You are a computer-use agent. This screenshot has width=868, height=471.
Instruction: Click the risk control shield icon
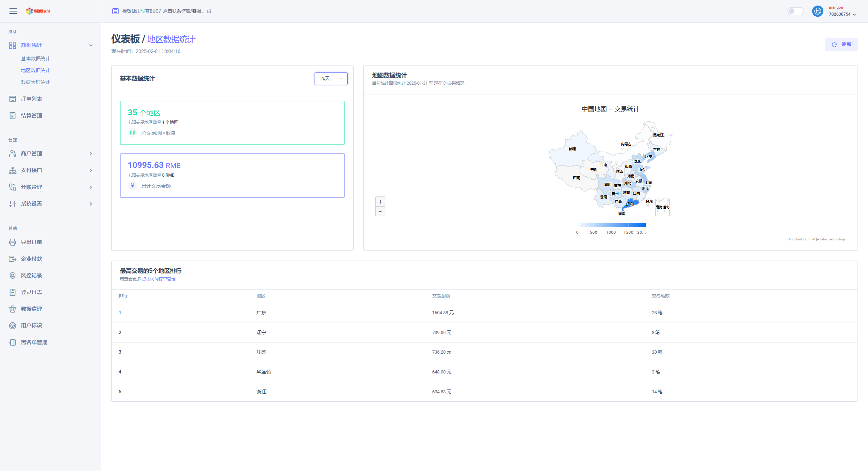click(x=13, y=276)
